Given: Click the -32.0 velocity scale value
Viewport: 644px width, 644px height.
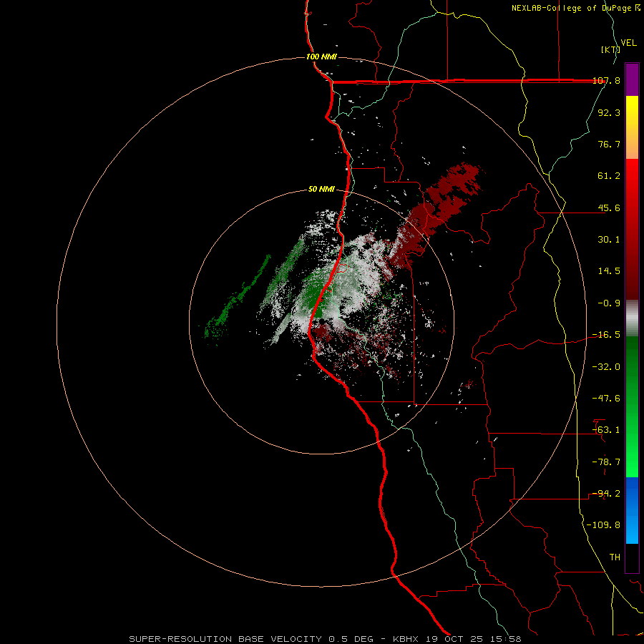Looking at the screenshot, I should pyautogui.click(x=606, y=367).
